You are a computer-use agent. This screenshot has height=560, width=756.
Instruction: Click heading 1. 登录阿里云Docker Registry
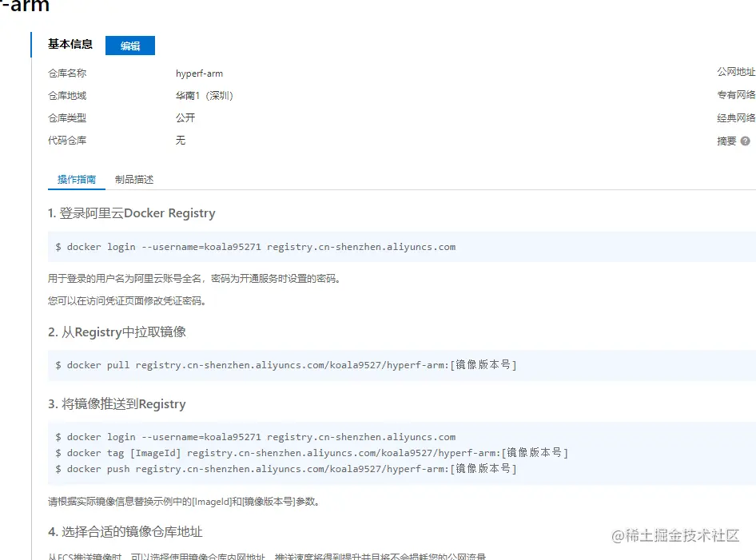(132, 212)
